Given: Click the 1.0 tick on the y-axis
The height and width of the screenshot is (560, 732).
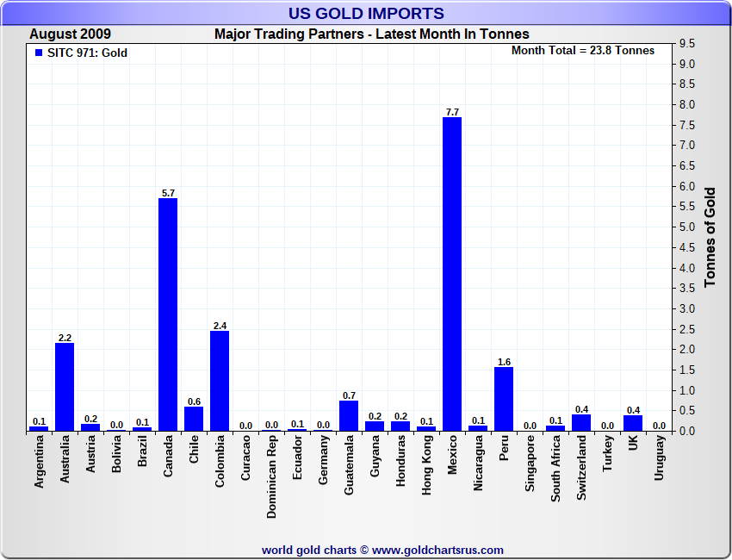Looking at the screenshot, I should coord(687,390).
